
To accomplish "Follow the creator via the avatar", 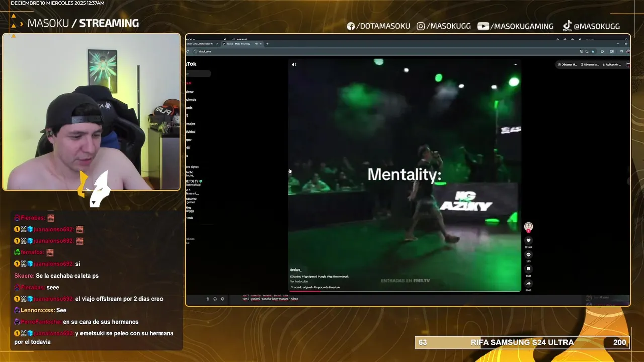I will (528, 227).
